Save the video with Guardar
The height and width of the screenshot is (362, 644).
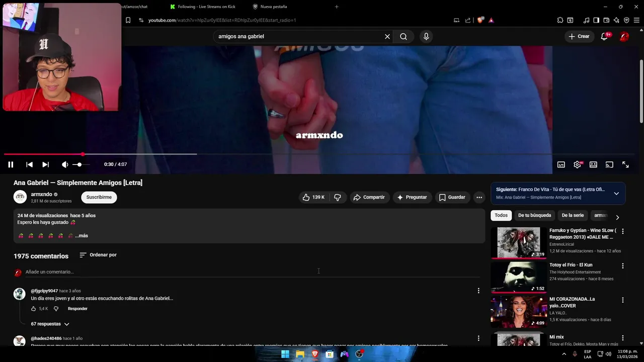pos(452,197)
